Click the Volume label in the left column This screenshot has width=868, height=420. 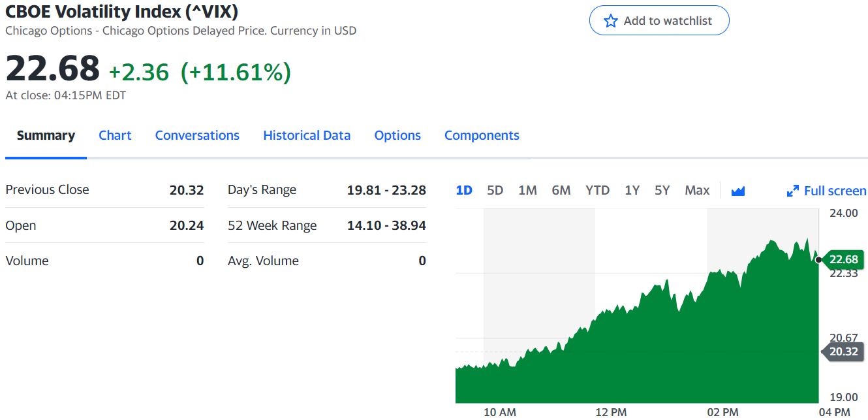(x=27, y=261)
